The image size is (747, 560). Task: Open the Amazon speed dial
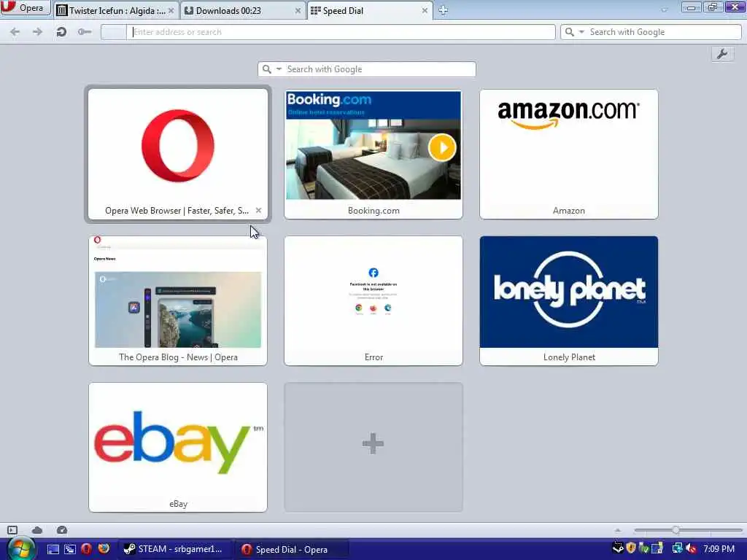[569, 154]
